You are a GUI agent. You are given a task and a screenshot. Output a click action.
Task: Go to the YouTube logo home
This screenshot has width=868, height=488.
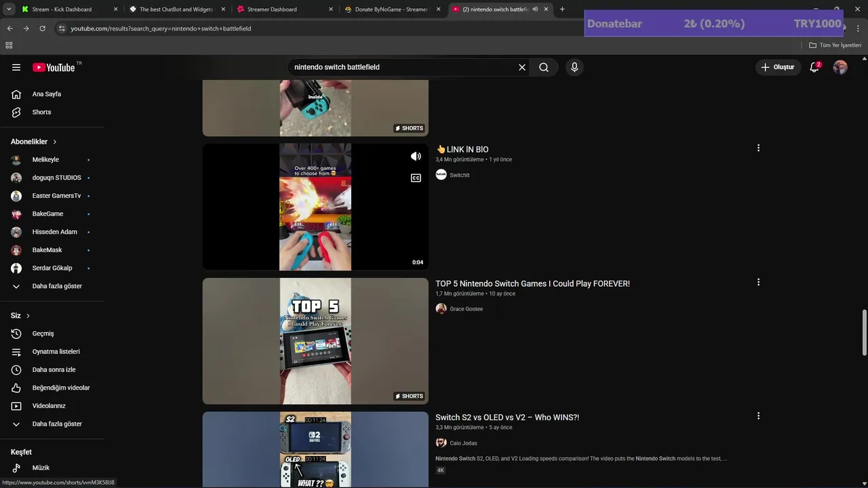pos(54,67)
